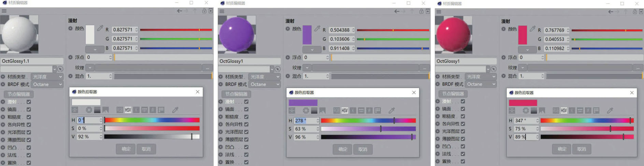This screenshot has width=644, height=166.
Task: Choose spectrum square mode in purple color picker
Action: [314, 111]
